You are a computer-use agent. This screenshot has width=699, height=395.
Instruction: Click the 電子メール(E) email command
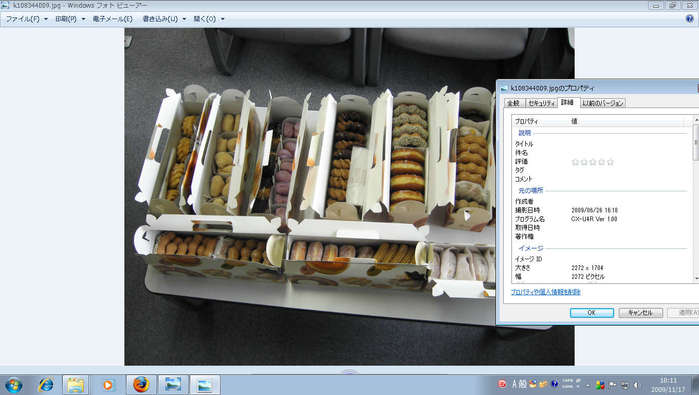tap(112, 19)
